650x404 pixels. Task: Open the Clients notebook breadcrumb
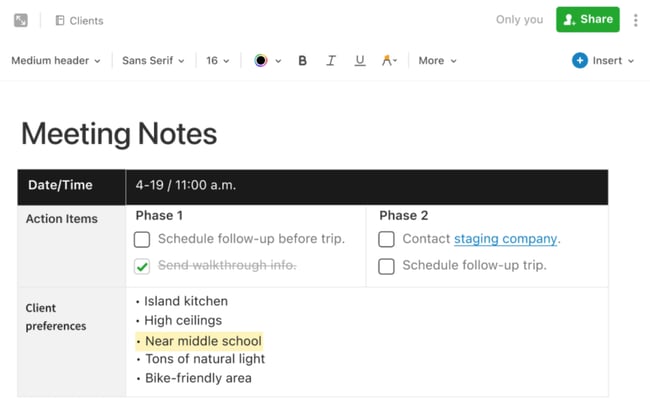86,20
